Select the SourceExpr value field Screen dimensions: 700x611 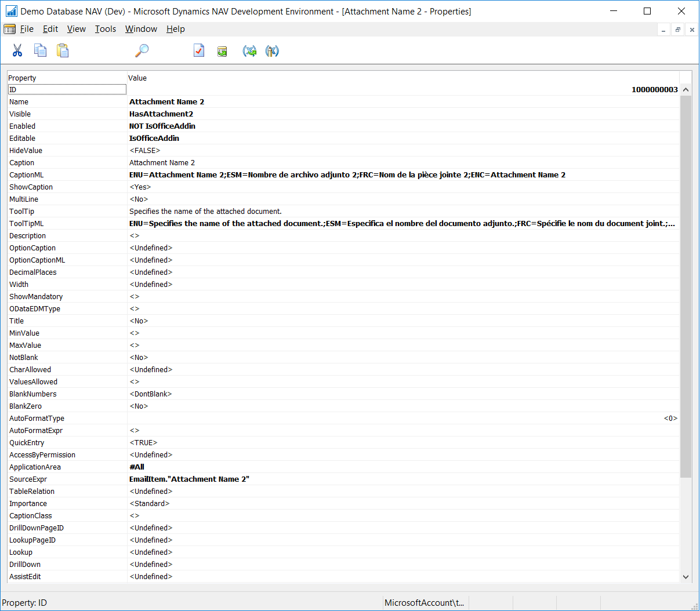(x=189, y=479)
